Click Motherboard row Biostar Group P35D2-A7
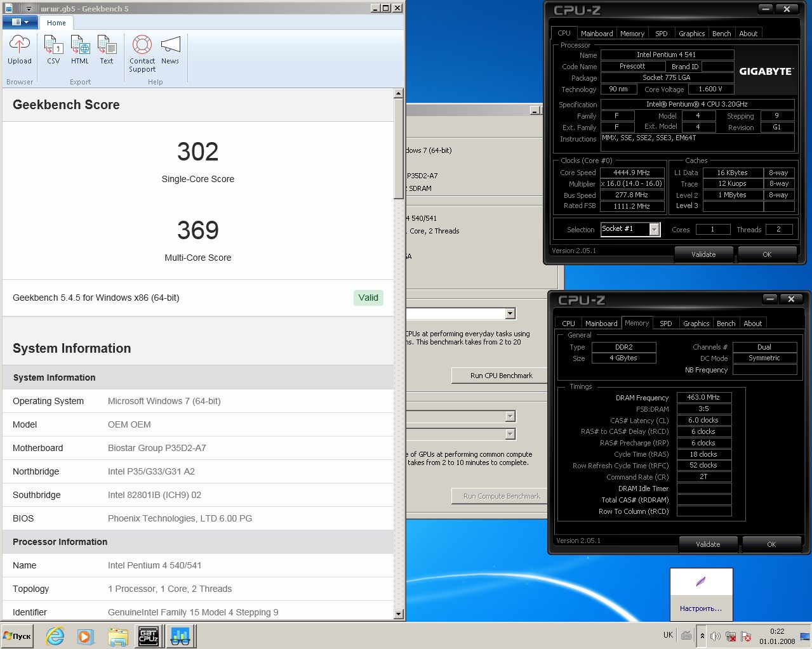The height and width of the screenshot is (649, 812). point(198,448)
